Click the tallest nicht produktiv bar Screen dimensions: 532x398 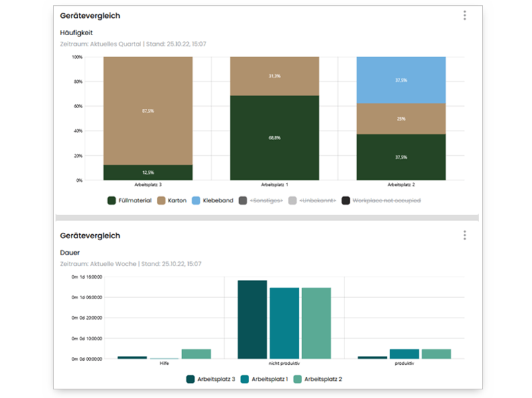pyautogui.click(x=252, y=320)
